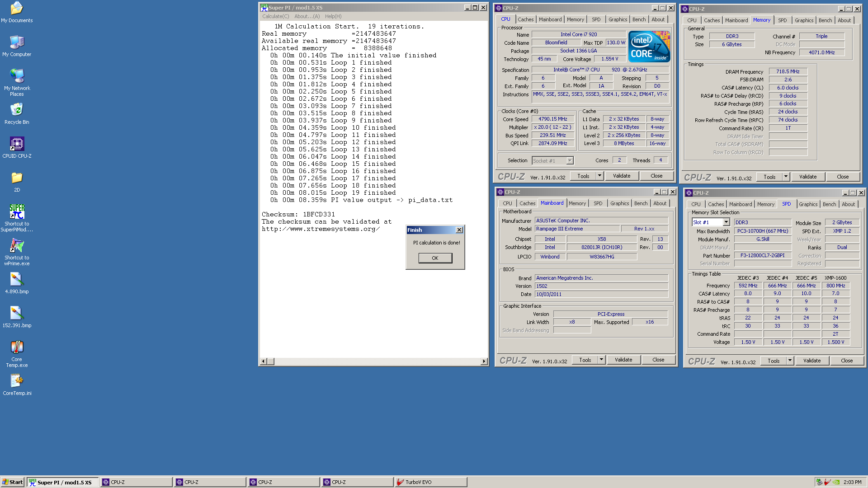
Task: Open Bench tab in CPU window
Action: (x=639, y=19)
